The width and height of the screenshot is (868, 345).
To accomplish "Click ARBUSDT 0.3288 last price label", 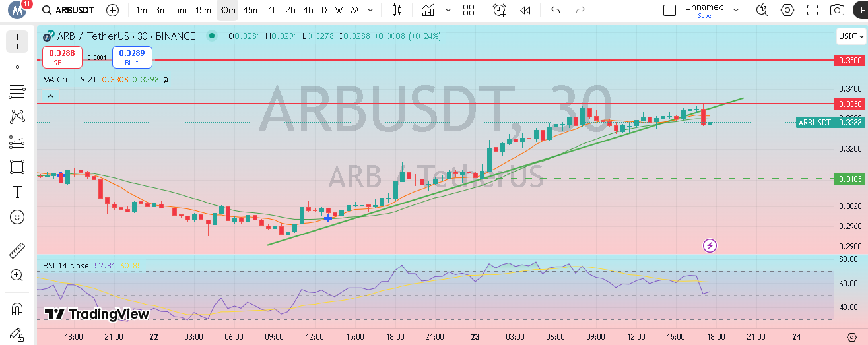I will pos(831,122).
